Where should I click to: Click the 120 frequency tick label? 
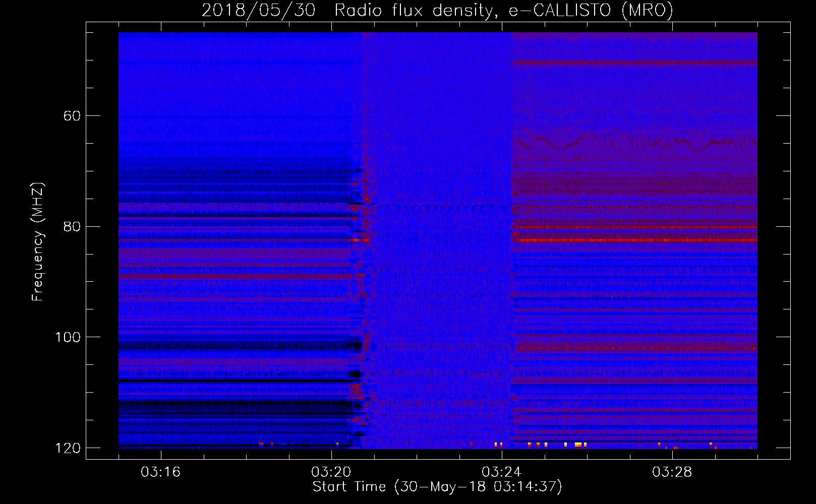coord(68,448)
